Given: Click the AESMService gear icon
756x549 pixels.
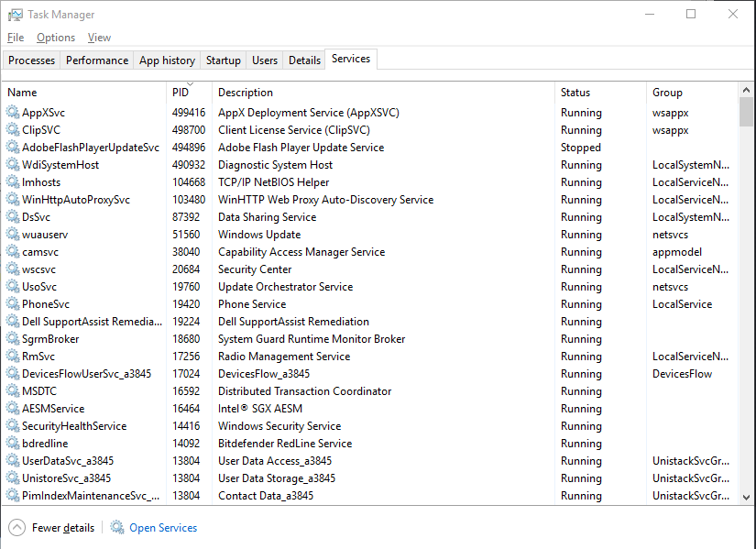Looking at the screenshot, I should point(13,408).
